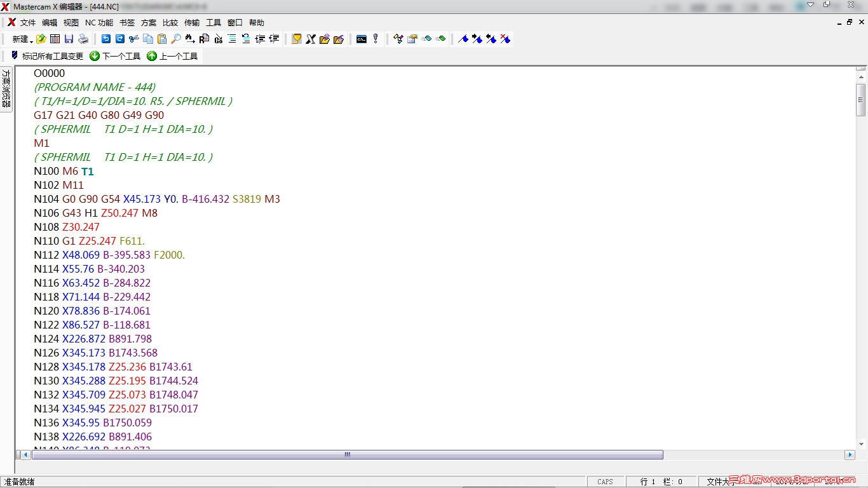Click the horizontal scrollbar left arrow
This screenshot has height=488, width=868.
pos(26,455)
